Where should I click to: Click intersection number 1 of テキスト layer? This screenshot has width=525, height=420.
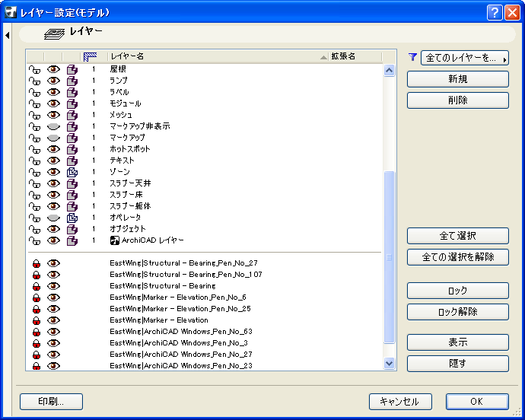(x=94, y=161)
